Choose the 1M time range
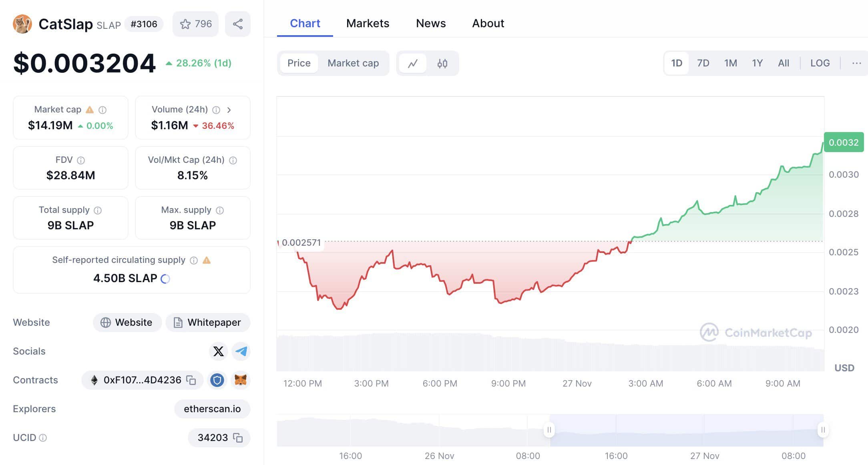Screen dimensions: 868x465 [730, 63]
